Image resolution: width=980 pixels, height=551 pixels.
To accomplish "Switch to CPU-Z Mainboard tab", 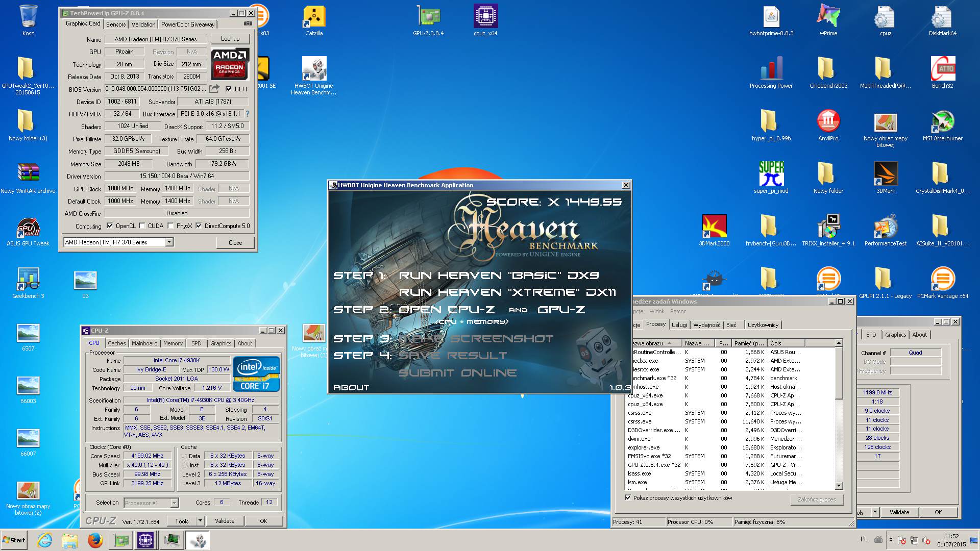I will tap(144, 343).
